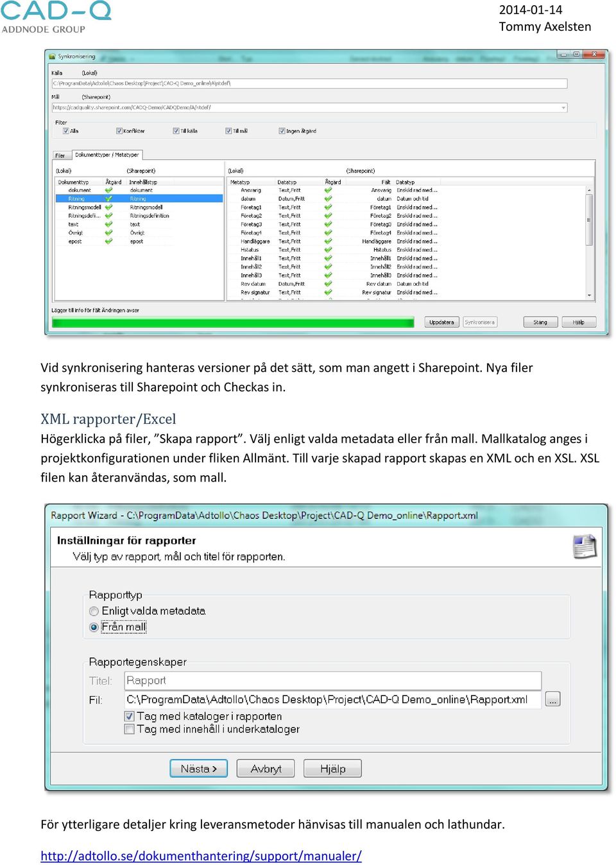Click the green synchronization progress bar
Image resolution: width=616 pixels, height=865 pixels.
click(233, 322)
